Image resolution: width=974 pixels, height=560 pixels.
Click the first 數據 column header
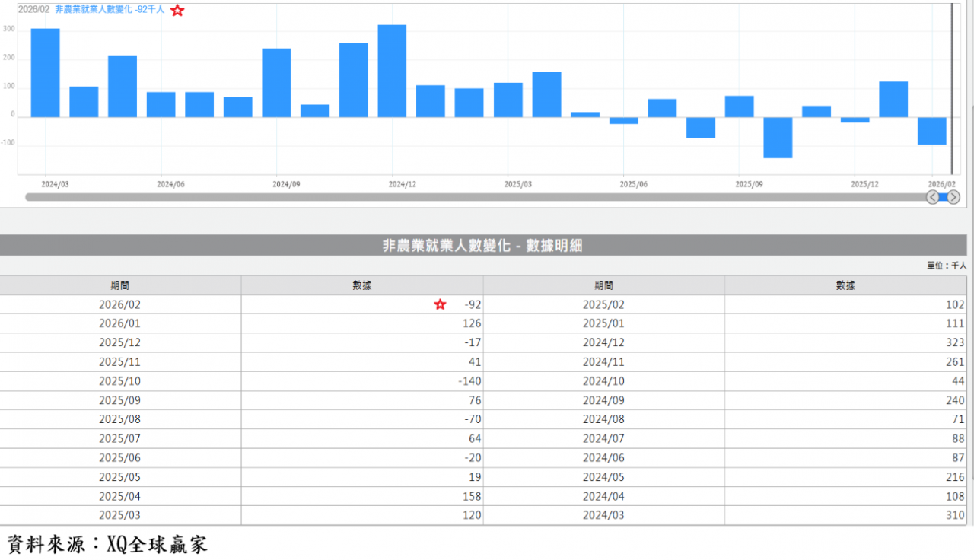[x=362, y=285]
